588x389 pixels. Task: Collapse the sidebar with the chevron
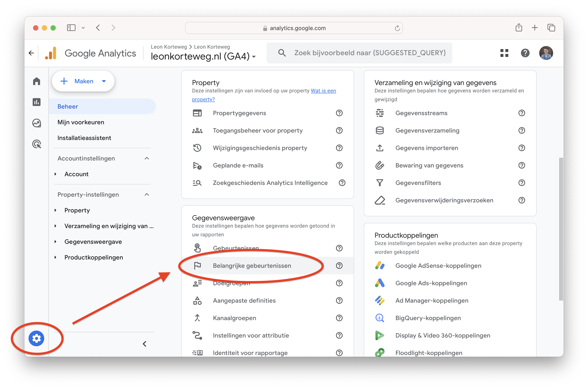click(x=145, y=344)
